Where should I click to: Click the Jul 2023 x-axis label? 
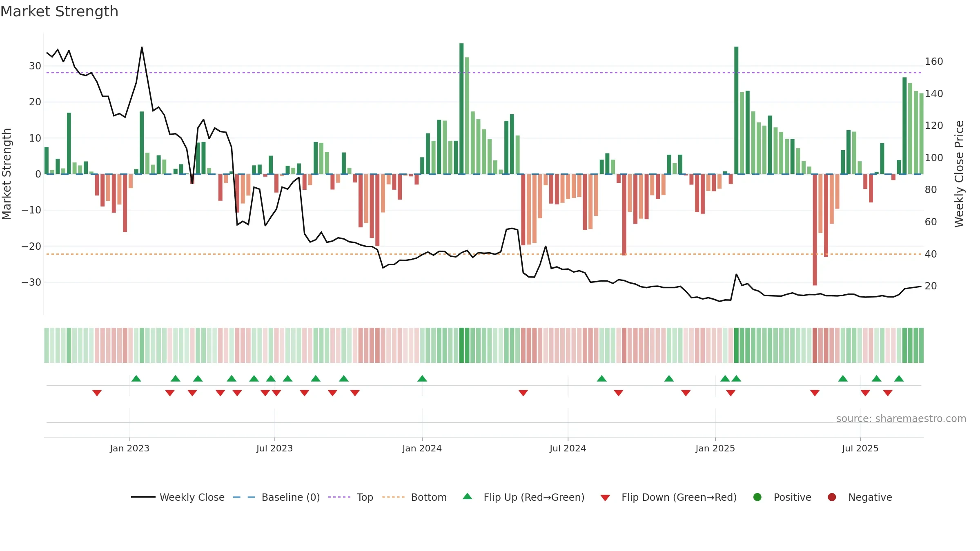(x=274, y=448)
